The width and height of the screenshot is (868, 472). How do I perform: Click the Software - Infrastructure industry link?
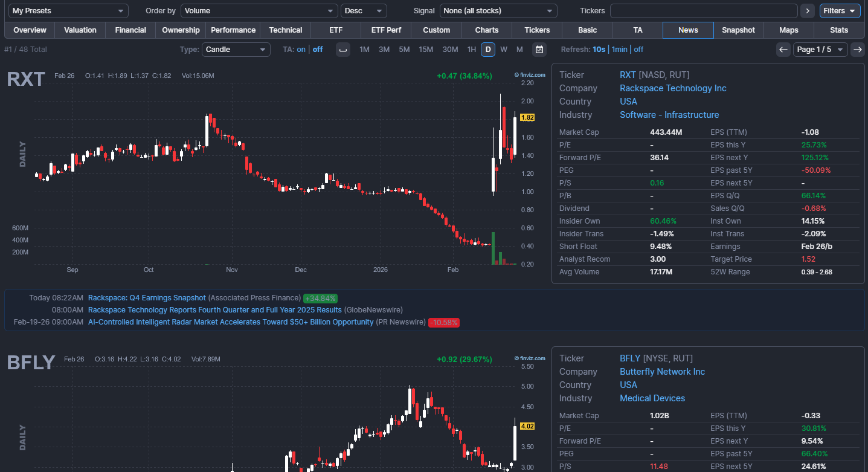click(x=669, y=115)
